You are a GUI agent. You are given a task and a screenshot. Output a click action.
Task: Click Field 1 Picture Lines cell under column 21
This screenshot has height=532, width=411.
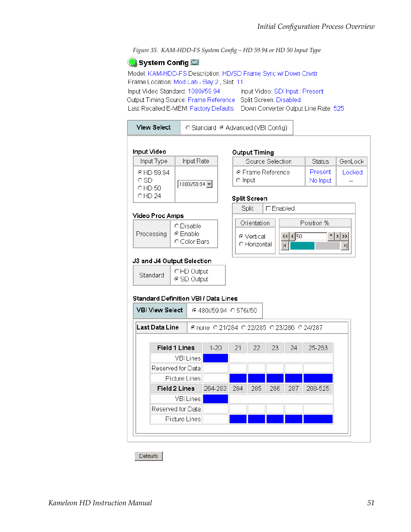tap(238, 378)
